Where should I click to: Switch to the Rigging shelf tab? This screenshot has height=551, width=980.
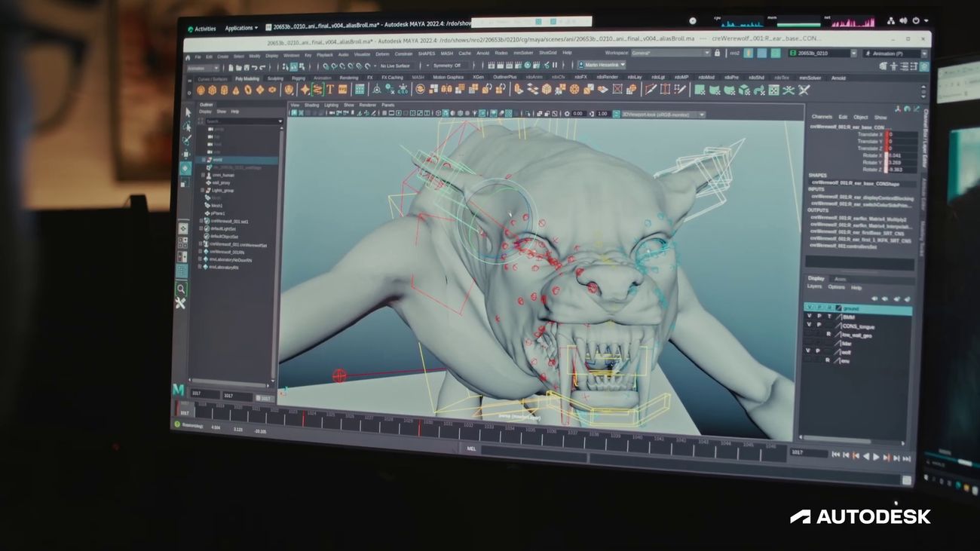[299, 78]
